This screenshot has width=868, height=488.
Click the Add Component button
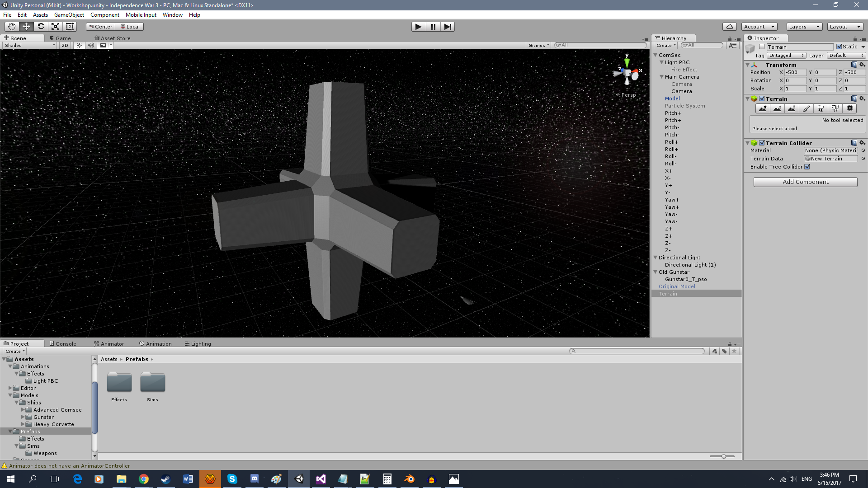[x=805, y=182]
